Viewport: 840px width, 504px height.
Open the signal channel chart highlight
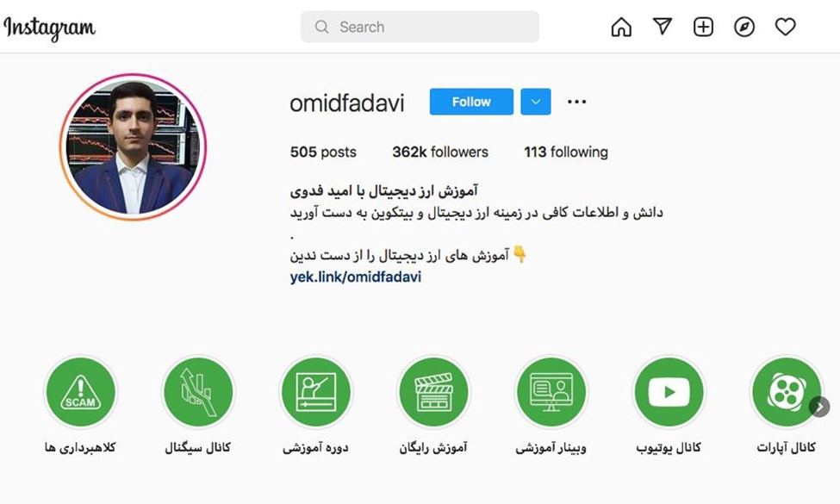point(198,392)
